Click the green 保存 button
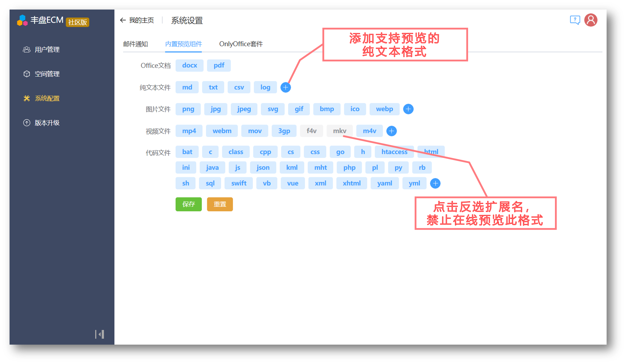The width and height of the screenshot is (626, 364). (x=189, y=204)
